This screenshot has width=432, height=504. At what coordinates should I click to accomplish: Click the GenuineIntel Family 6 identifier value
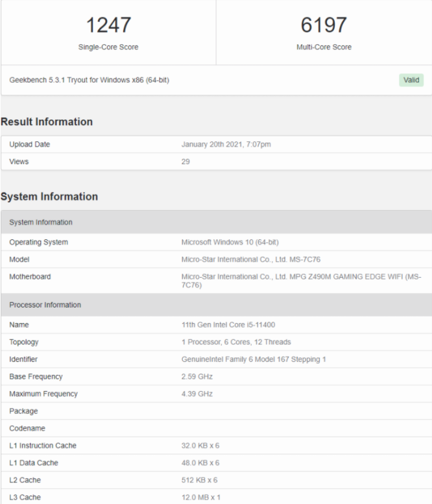252,359
